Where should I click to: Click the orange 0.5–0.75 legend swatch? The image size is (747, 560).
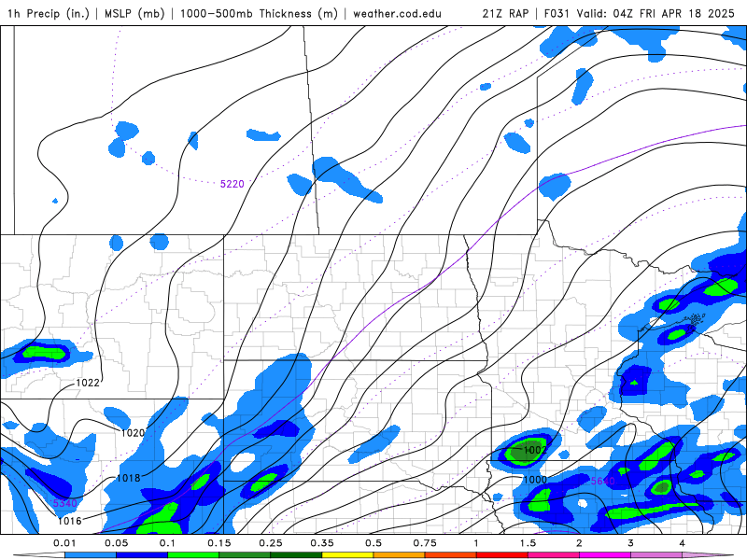click(x=400, y=554)
